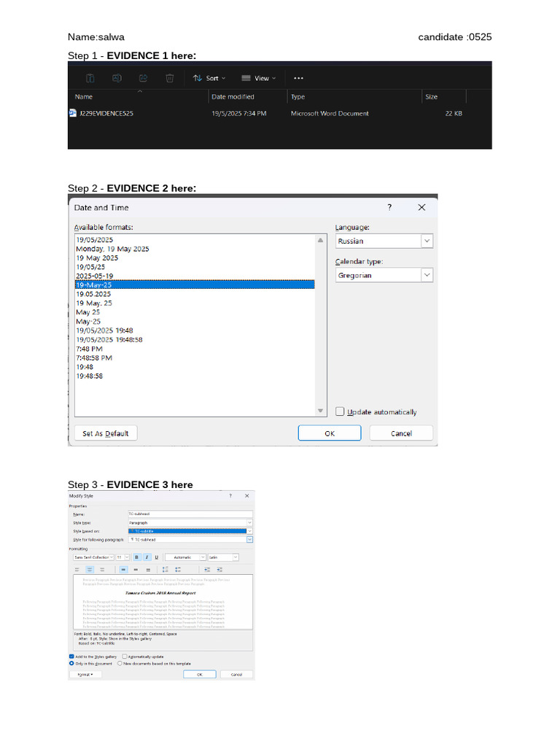Click the Date modified column header
Image resolution: width=560 pixels, height=747 pixels.
pyautogui.click(x=233, y=97)
